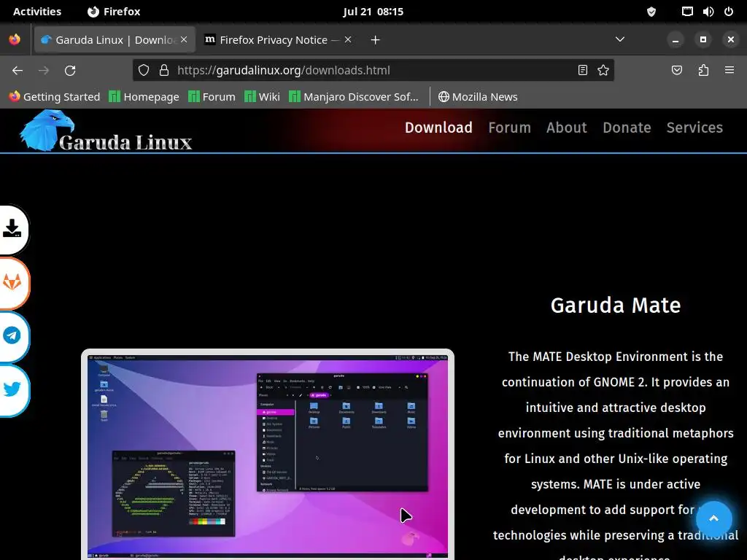
Task: Click the Garuda Linux eagle logo
Action: coord(47,131)
